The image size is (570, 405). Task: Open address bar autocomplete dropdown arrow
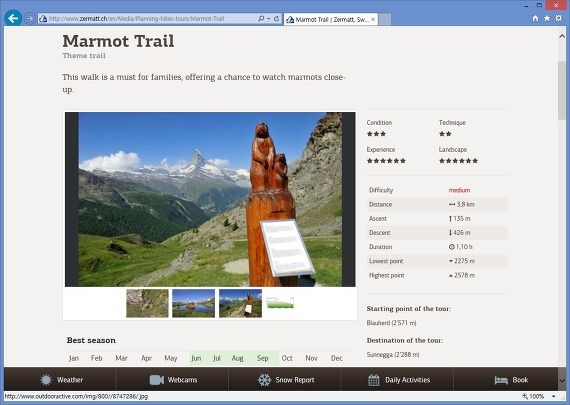(268, 19)
